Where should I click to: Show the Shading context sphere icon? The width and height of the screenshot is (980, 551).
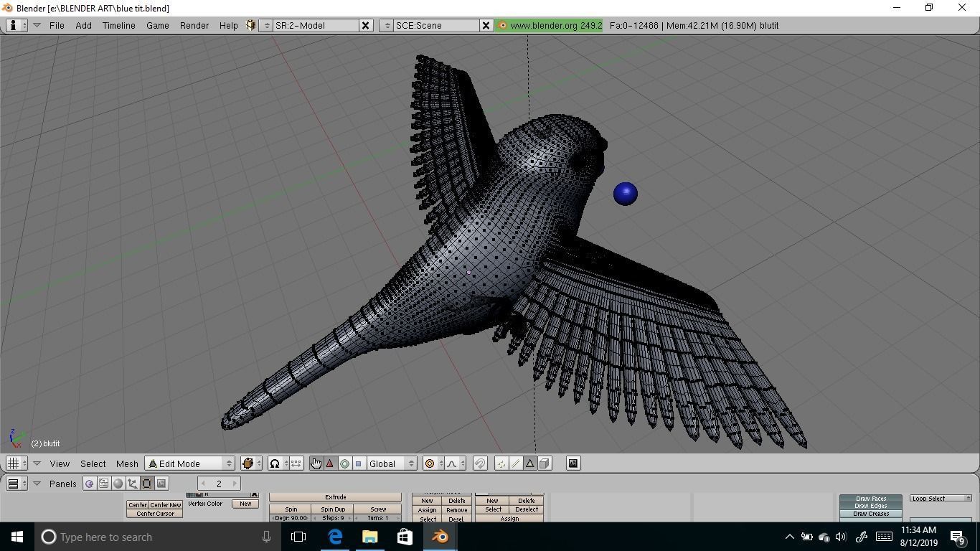(x=118, y=484)
